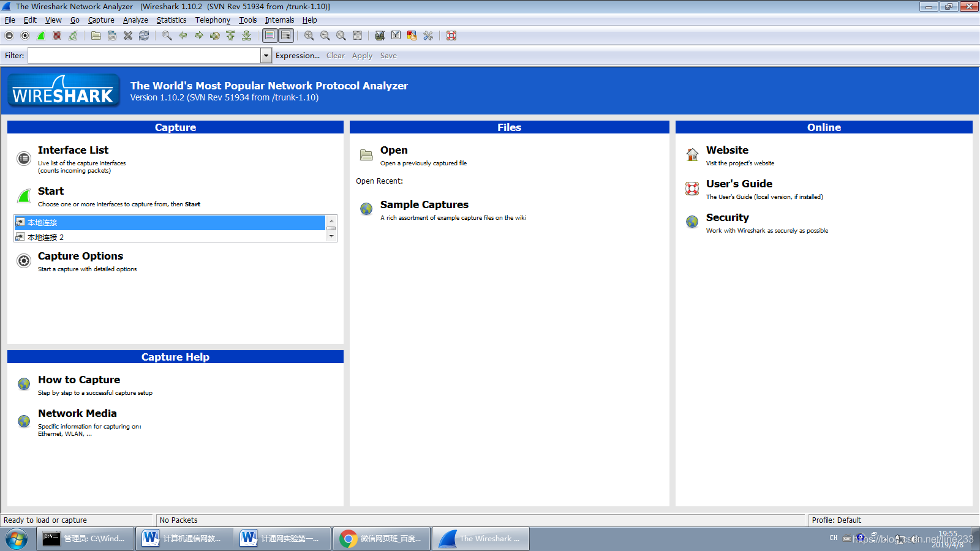Open Network Media help link
Screen dimensions: 980x551
77,413
